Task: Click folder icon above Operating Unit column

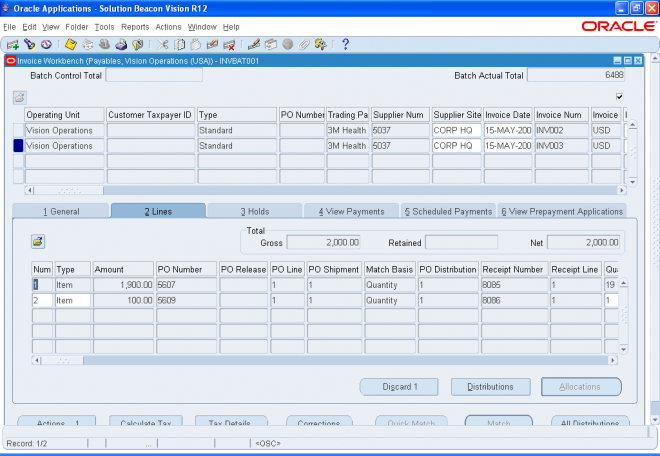Action: click(x=19, y=98)
